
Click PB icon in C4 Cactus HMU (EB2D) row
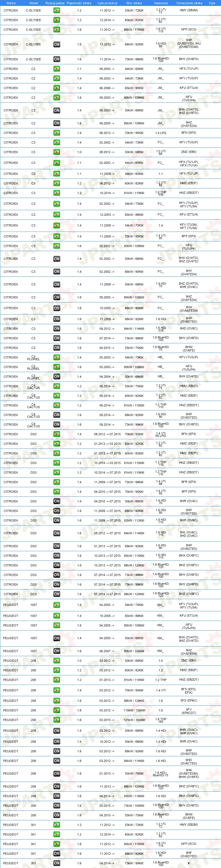pyautogui.click(x=57, y=386)
